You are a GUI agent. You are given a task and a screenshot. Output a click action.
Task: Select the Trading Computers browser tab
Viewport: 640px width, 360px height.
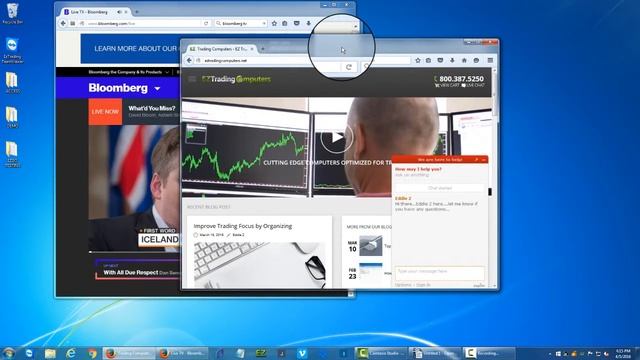[x=221, y=49]
